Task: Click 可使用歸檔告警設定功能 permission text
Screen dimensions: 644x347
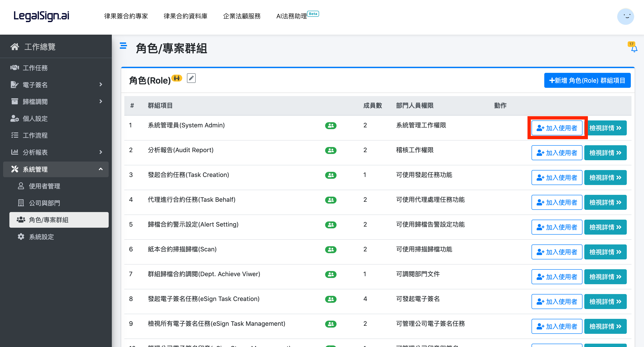Action: (430, 224)
